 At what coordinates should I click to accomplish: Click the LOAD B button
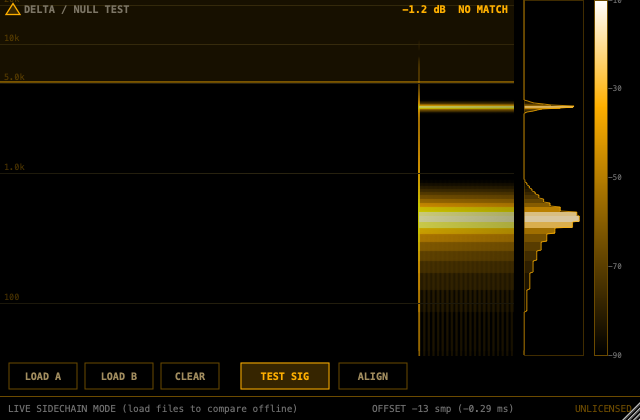coord(119,376)
